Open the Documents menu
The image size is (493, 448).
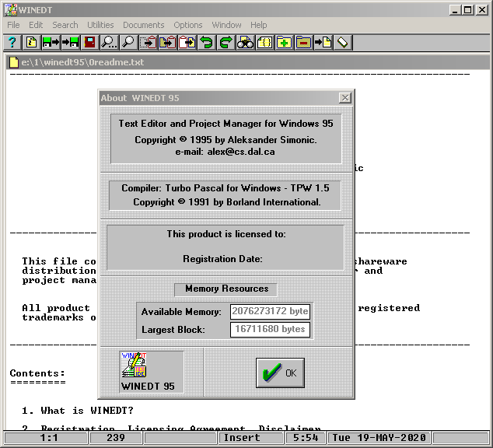(x=143, y=25)
